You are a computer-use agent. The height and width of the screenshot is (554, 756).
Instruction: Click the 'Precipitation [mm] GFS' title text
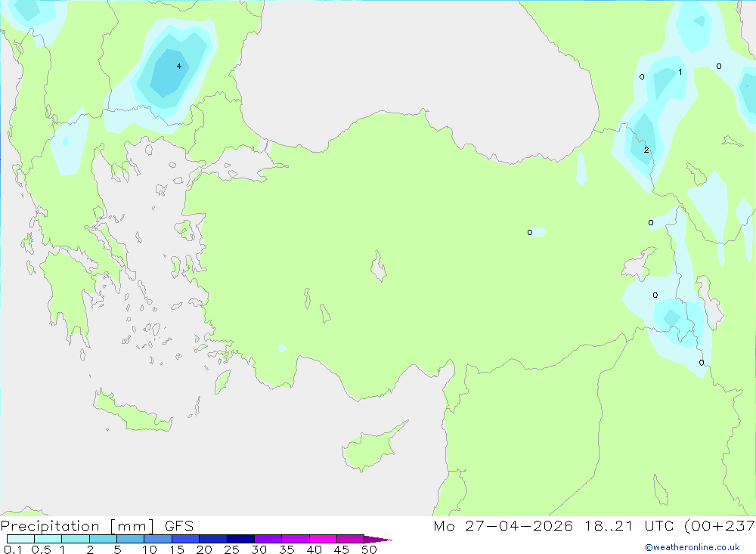pos(97,526)
